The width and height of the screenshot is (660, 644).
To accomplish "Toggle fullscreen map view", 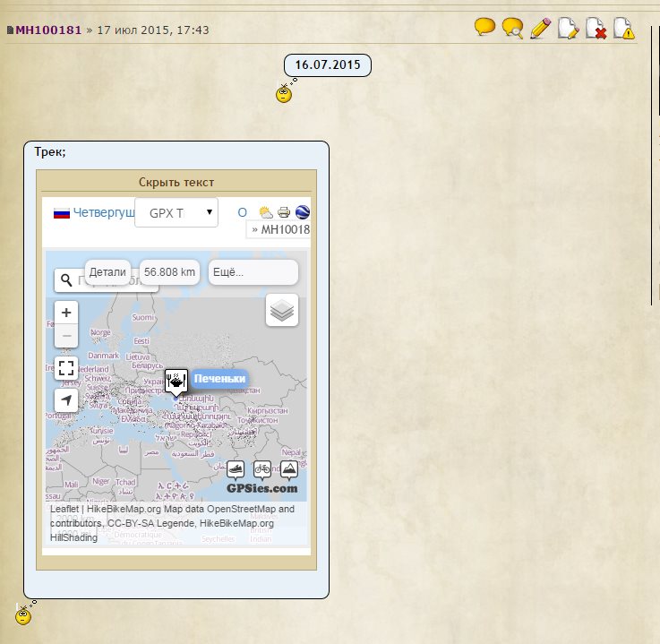I will click(66, 368).
